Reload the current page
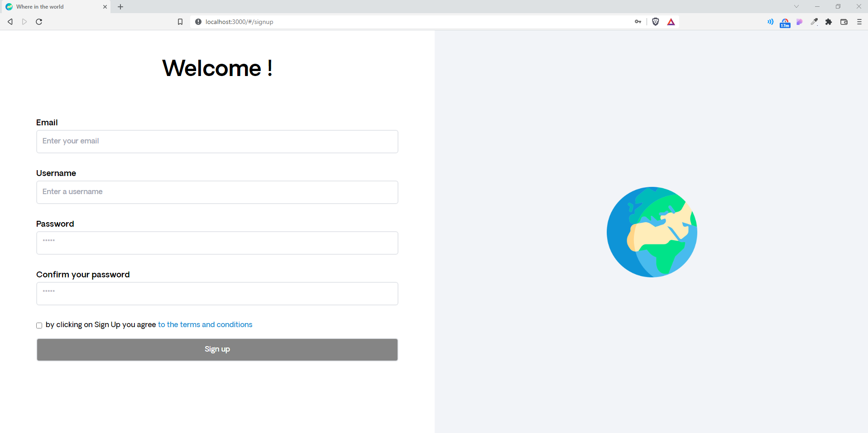This screenshot has height=433, width=868. pos(39,21)
